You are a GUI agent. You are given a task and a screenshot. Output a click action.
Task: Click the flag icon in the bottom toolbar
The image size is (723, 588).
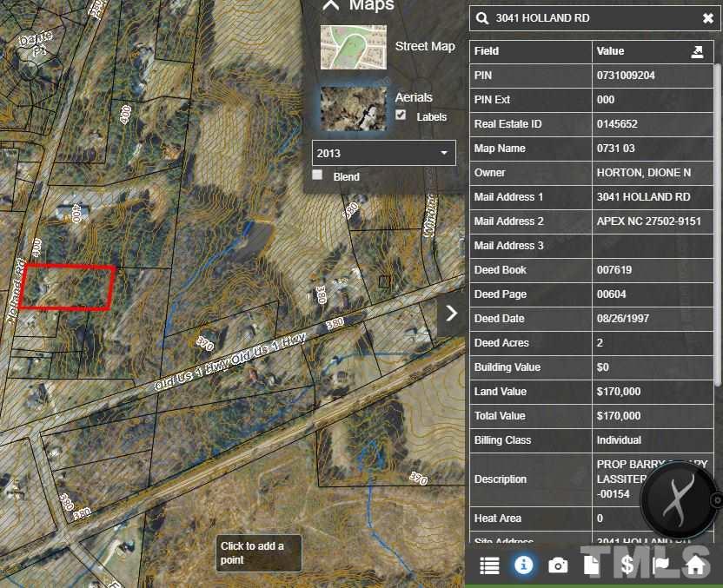tap(660, 565)
